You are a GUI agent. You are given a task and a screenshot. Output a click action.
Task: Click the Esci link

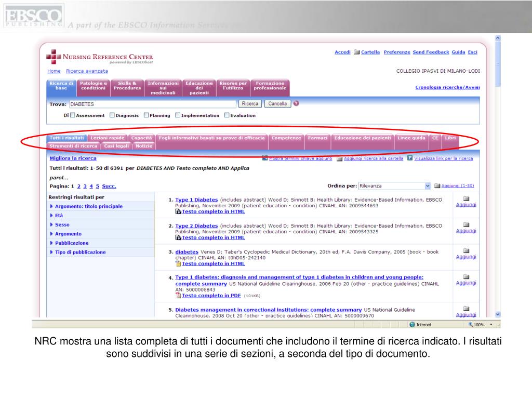(473, 52)
